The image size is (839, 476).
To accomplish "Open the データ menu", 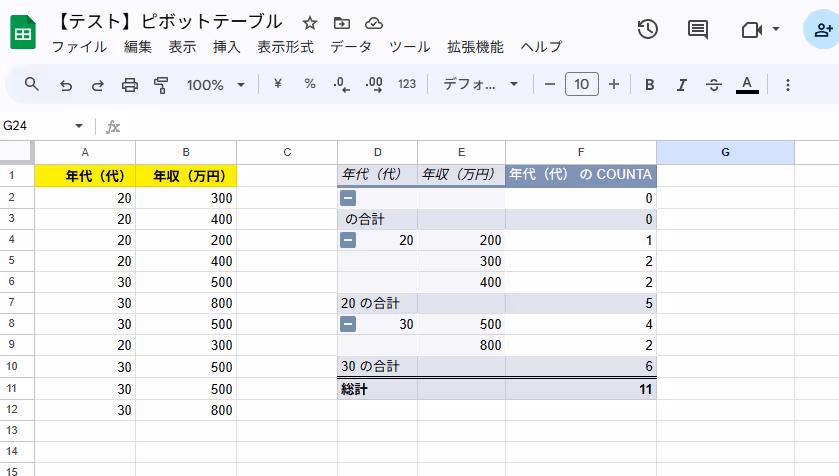I will (x=351, y=47).
